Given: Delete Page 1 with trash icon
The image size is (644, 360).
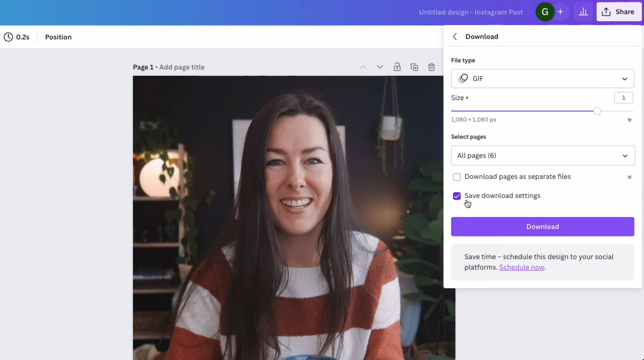Looking at the screenshot, I should tap(431, 67).
